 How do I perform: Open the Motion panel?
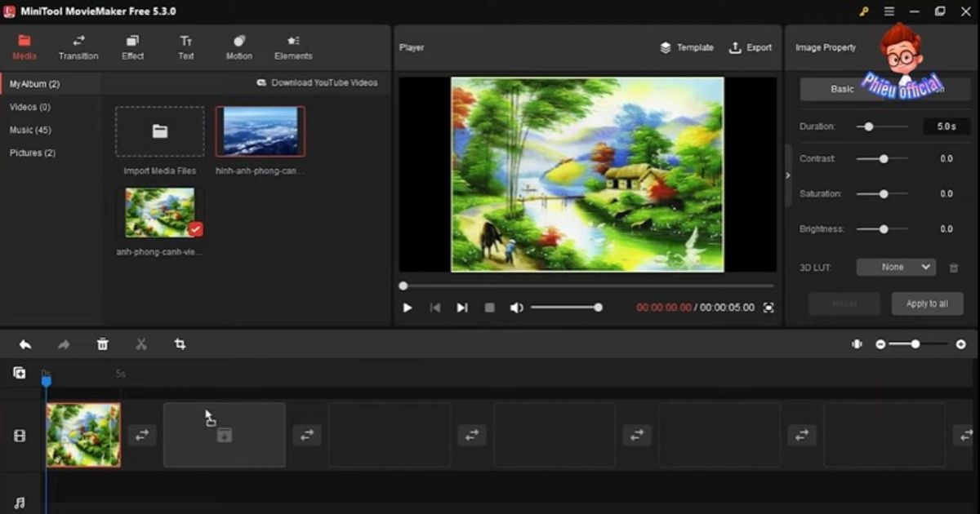coord(238,47)
